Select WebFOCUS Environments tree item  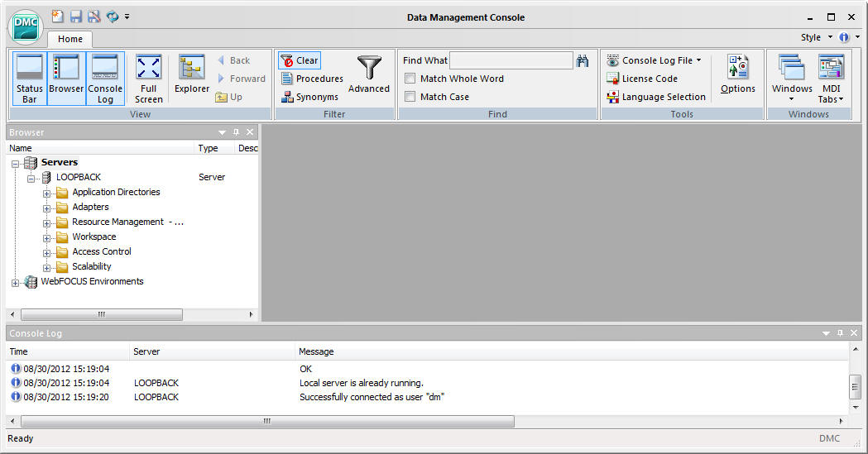pyautogui.click(x=92, y=281)
